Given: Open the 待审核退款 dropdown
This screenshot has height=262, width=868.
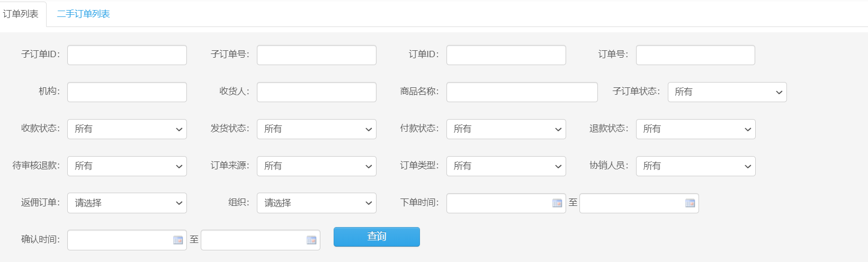Looking at the screenshot, I should point(127,166).
